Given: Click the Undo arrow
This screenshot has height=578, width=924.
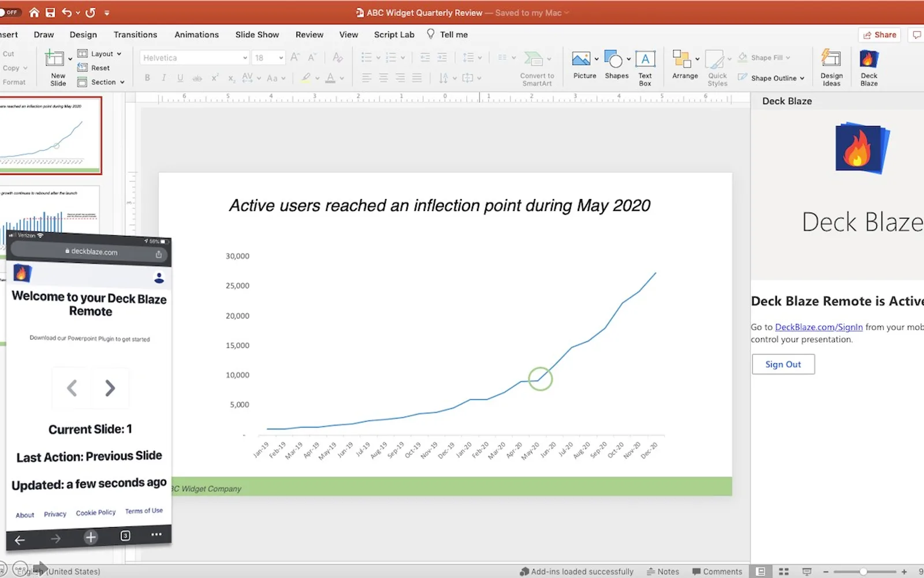Looking at the screenshot, I should coord(67,12).
